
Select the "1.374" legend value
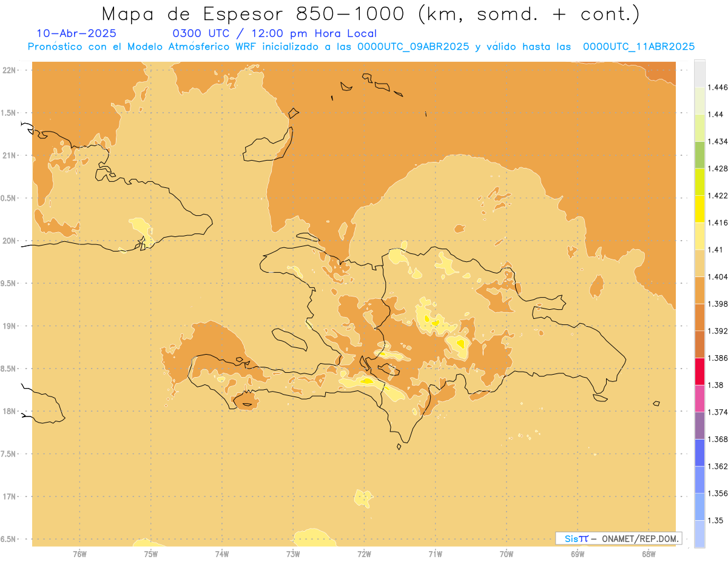718,412
